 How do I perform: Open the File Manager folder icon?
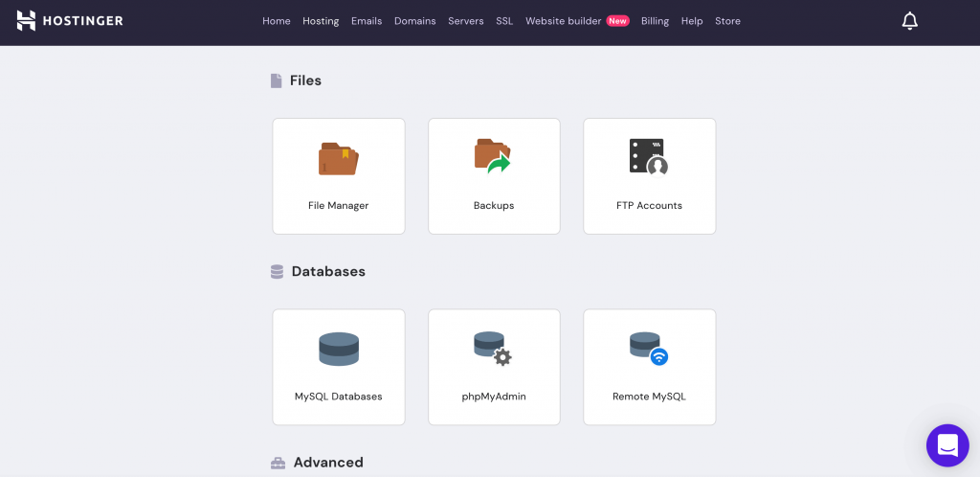(338, 159)
